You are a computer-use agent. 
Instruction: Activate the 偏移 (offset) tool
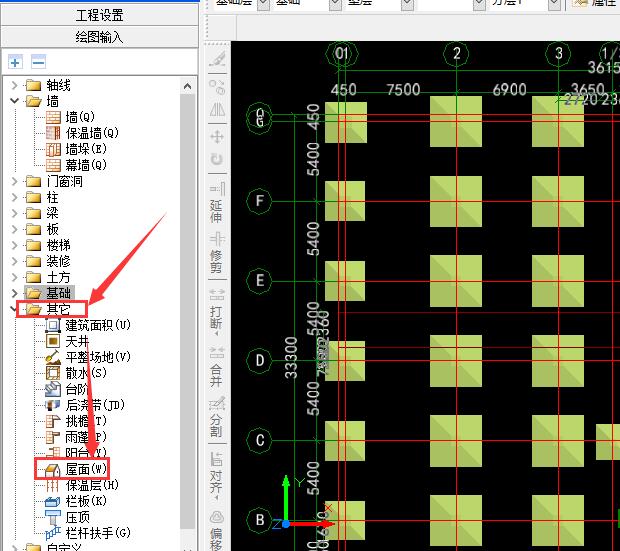point(217,530)
